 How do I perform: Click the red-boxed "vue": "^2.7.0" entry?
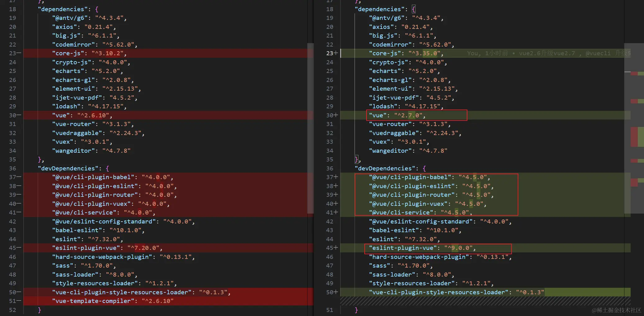pyautogui.click(x=416, y=115)
